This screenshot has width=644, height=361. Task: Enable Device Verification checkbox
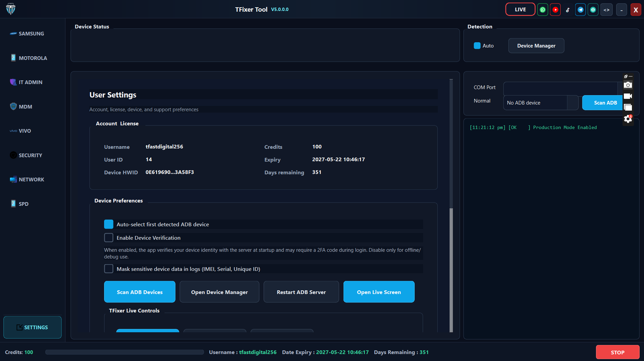pos(109,238)
